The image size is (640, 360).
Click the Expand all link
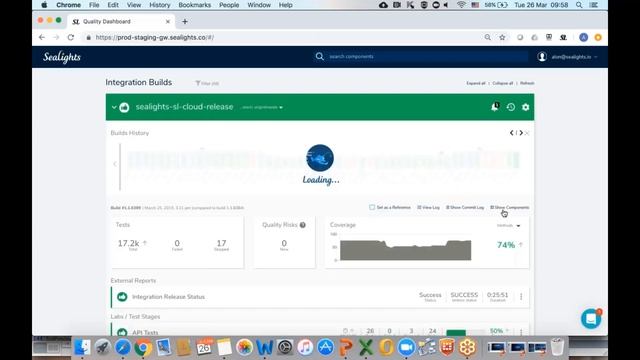(476, 83)
